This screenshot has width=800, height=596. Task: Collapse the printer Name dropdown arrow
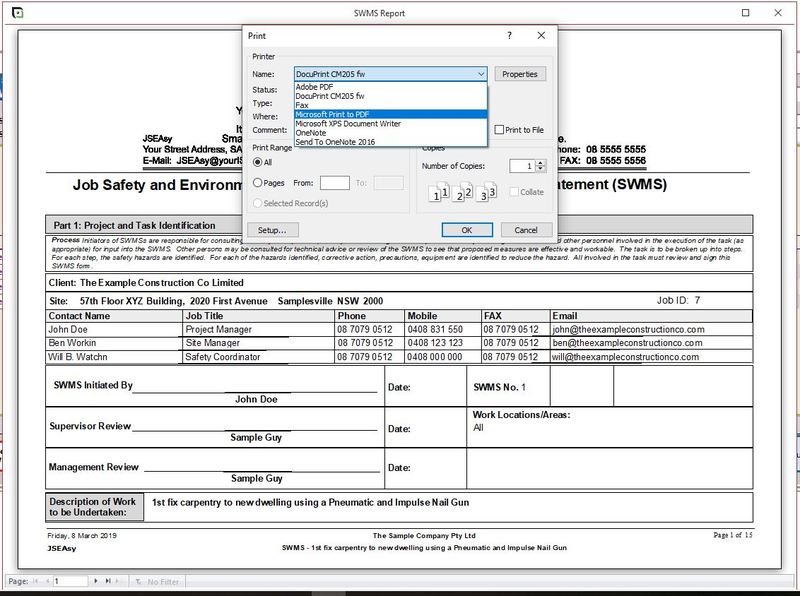(x=481, y=74)
